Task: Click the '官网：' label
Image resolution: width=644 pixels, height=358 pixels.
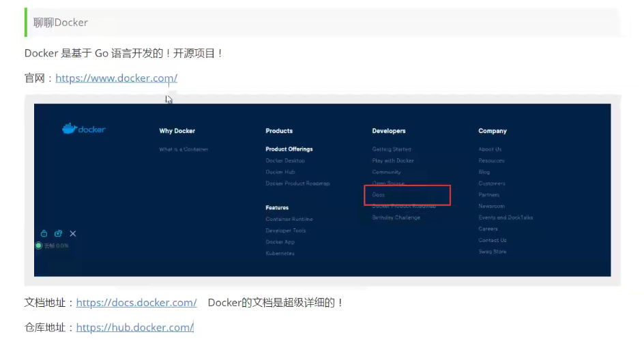Action: tap(40, 78)
